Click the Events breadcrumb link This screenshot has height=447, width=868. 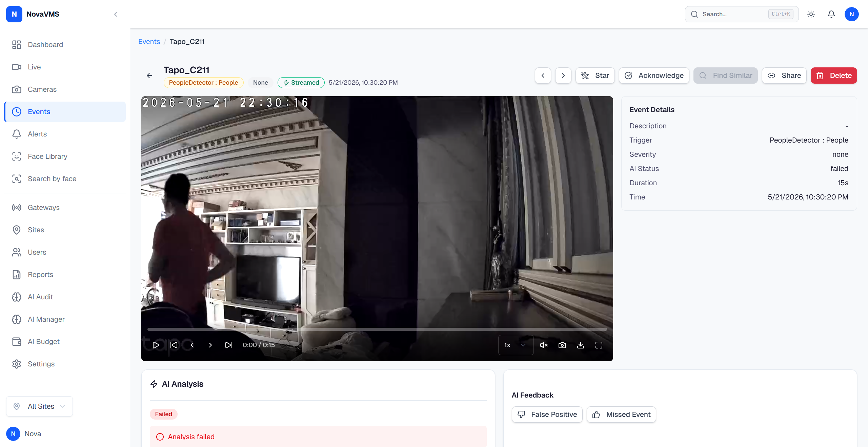coord(149,42)
